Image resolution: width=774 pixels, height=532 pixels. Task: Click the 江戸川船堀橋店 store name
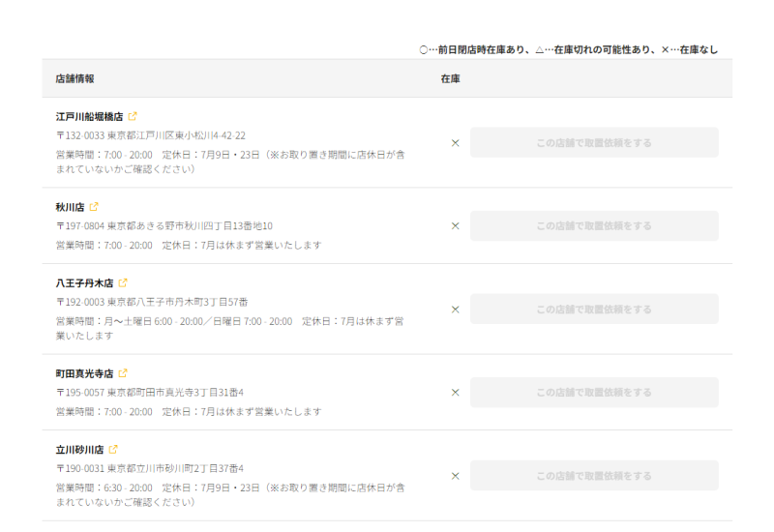pos(89,116)
